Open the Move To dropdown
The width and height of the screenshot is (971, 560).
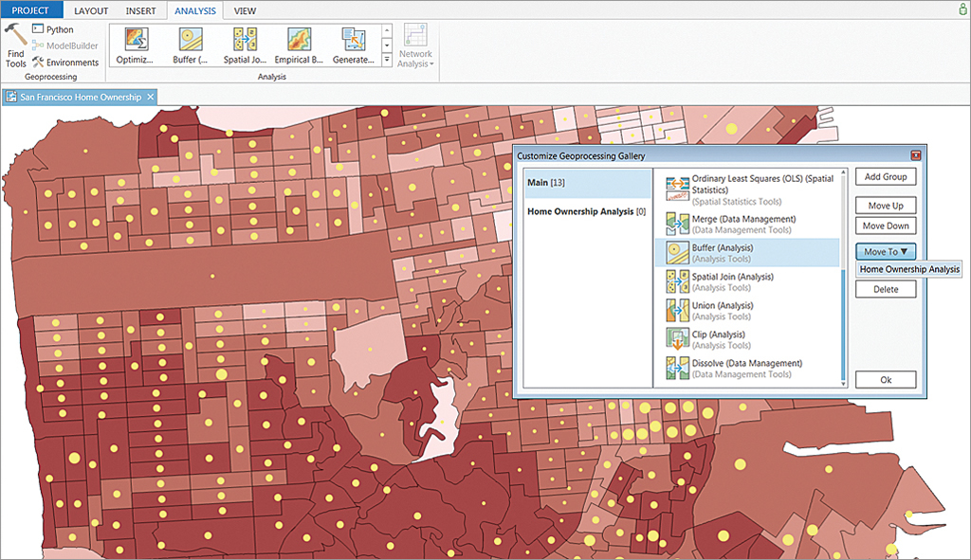click(885, 251)
